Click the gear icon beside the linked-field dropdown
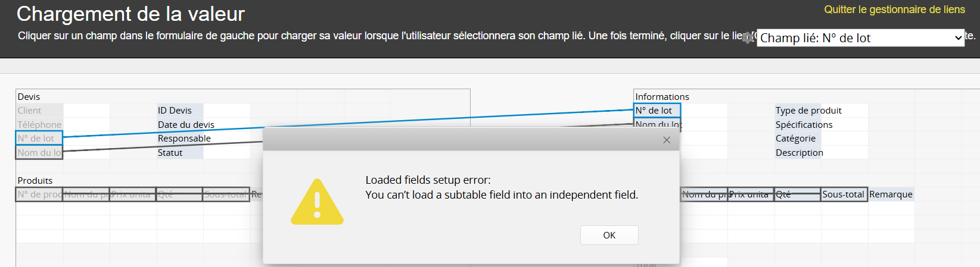 coord(748,38)
